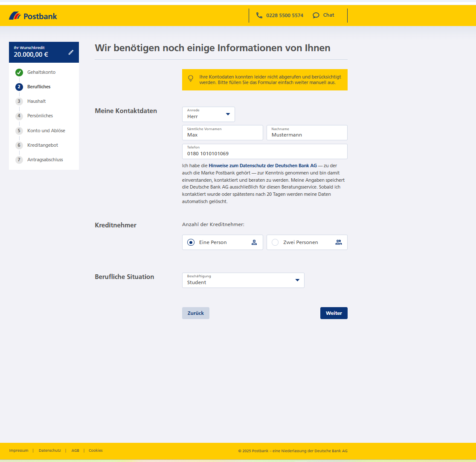Image resolution: width=476 pixels, height=462 pixels.
Task: Edit Wunschkredit with the pencil icon
Action: click(x=71, y=52)
